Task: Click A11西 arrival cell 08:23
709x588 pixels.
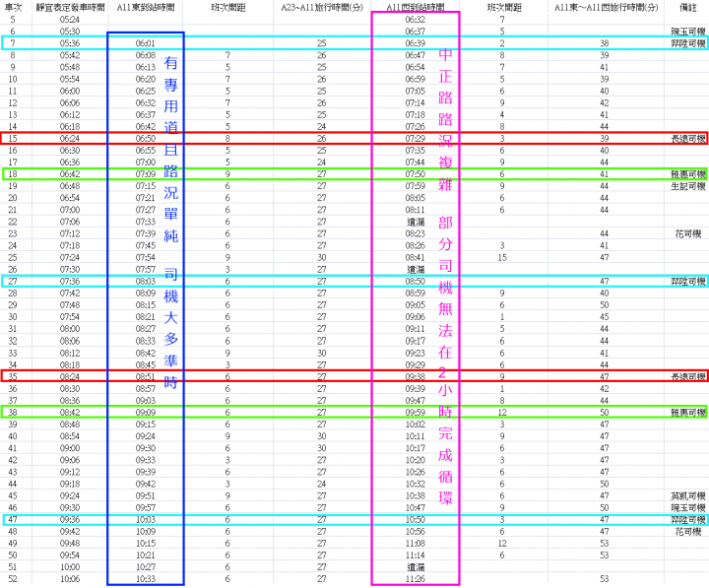Action: click(x=416, y=233)
